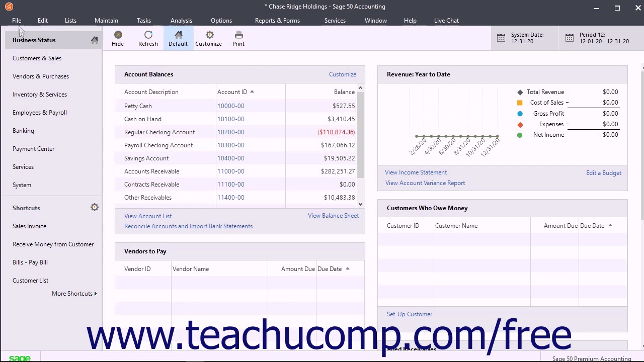Viewport: 644px width, 362px height.
Task: Click the Gross Profit blue legend dot
Action: [520, 114]
